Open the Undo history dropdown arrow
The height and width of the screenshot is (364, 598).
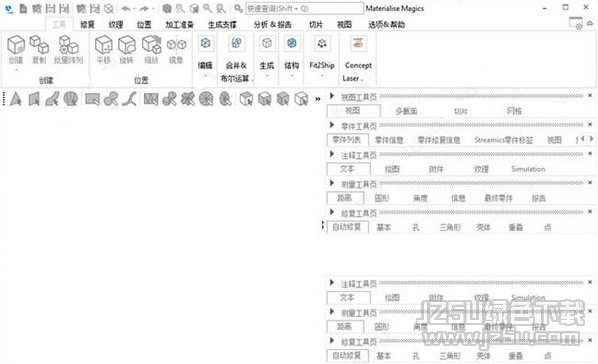[x=134, y=9]
